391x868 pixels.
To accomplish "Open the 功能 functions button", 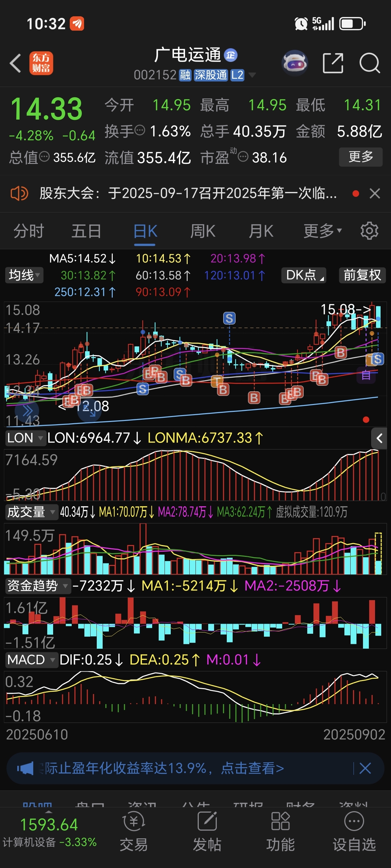I will coord(281,832).
